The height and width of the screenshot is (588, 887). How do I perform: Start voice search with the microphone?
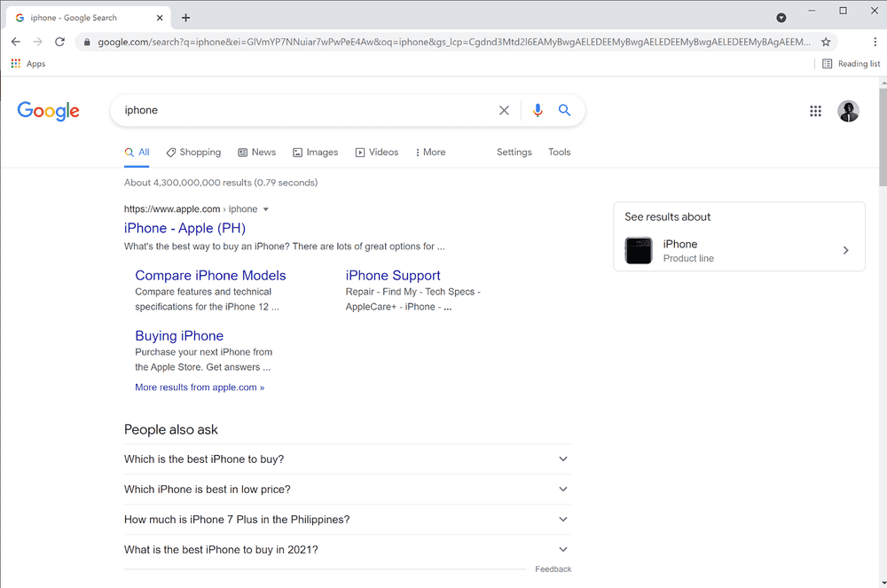pos(538,110)
